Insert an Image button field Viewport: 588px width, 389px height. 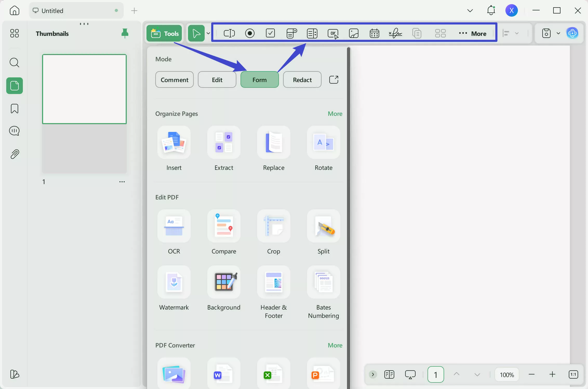point(353,33)
